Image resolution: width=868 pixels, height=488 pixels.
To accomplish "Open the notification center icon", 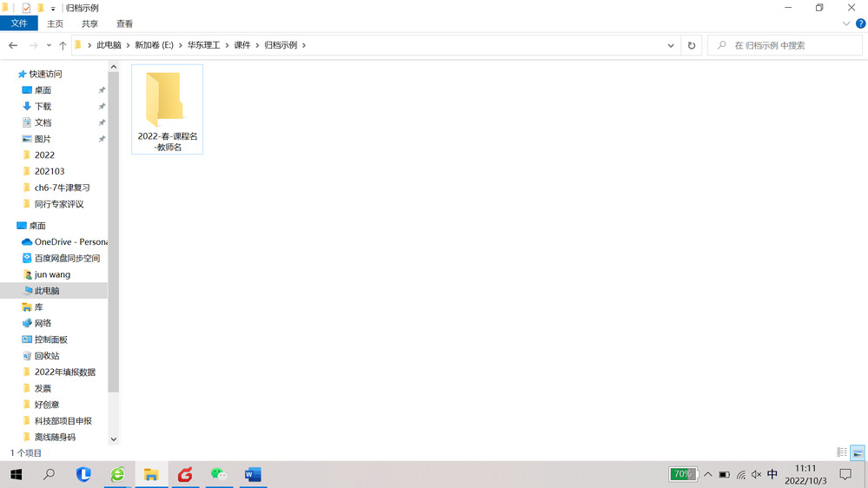I will (845, 474).
